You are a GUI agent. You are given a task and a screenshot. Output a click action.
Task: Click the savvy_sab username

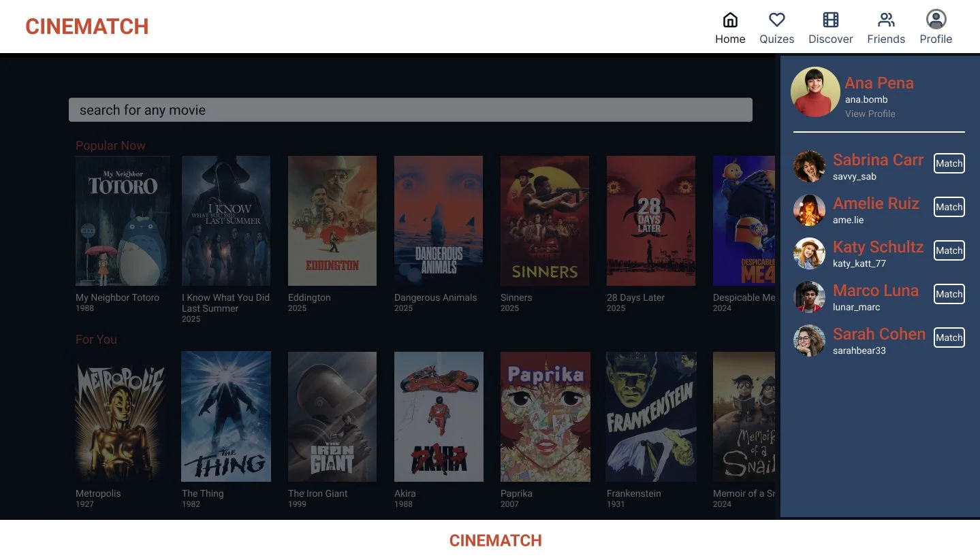point(855,176)
